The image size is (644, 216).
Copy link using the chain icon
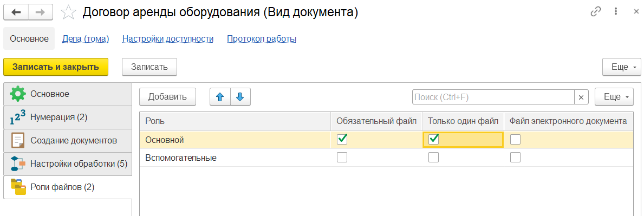pos(596,12)
